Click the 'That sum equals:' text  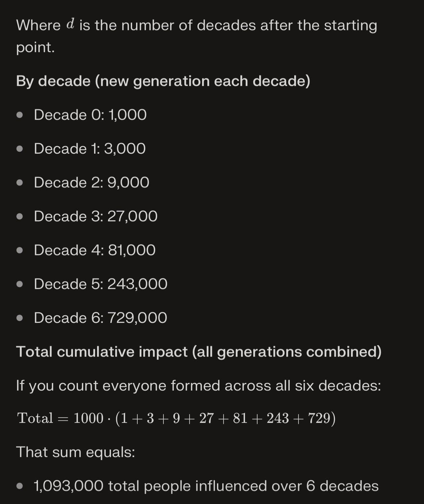(x=76, y=452)
